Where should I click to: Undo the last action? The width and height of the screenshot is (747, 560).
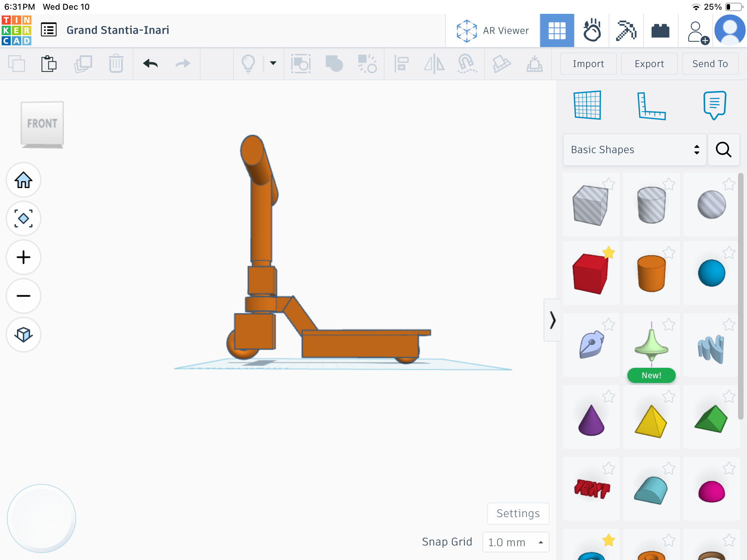[x=150, y=64]
